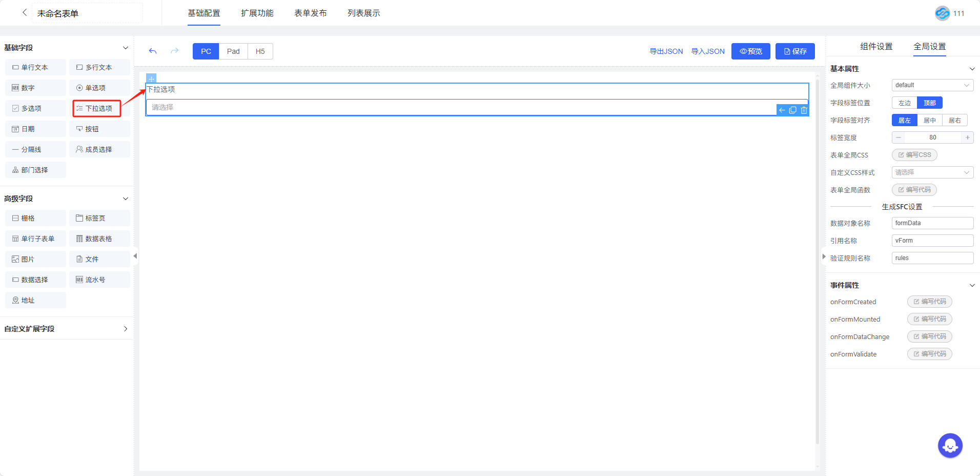Set label alignment to 居中
980x476 pixels.
(x=929, y=121)
